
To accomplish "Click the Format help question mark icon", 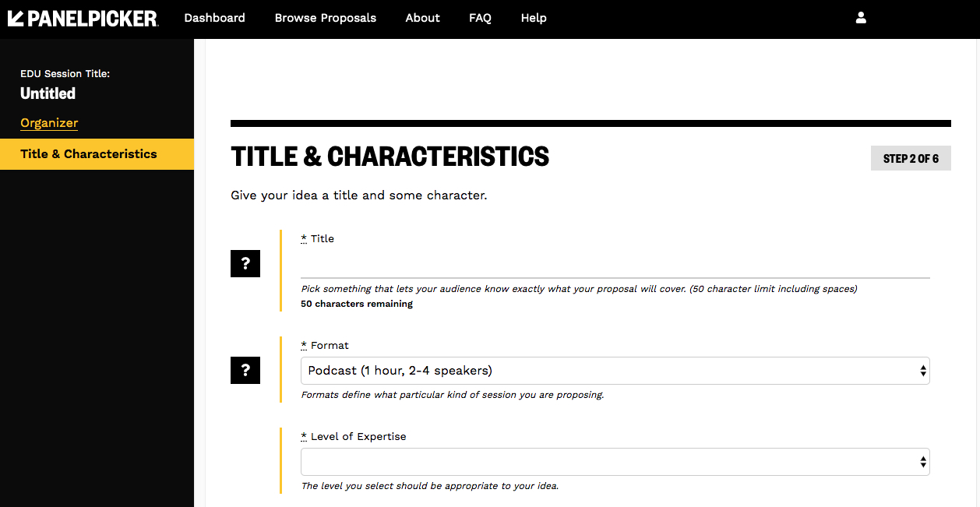I will (245, 370).
